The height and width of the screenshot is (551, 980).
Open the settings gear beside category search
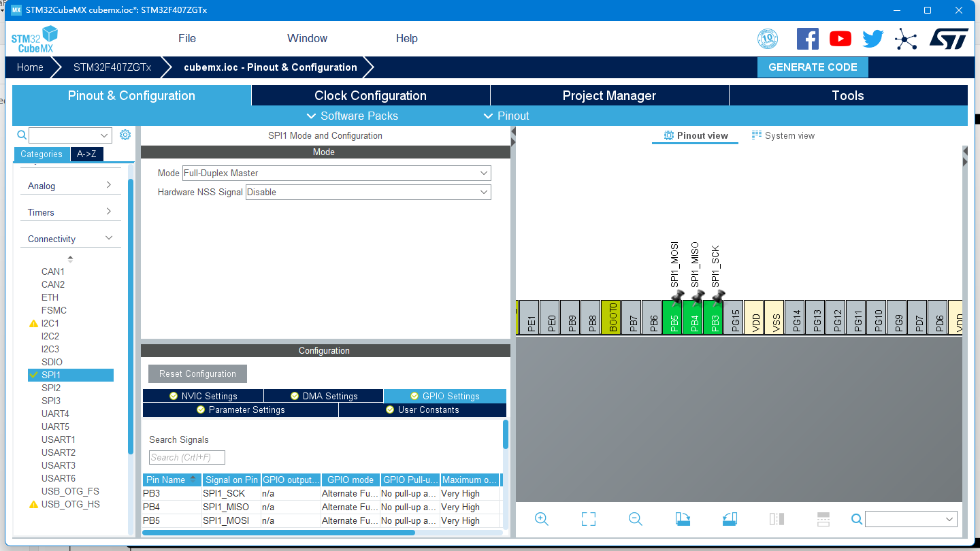click(x=125, y=135)
